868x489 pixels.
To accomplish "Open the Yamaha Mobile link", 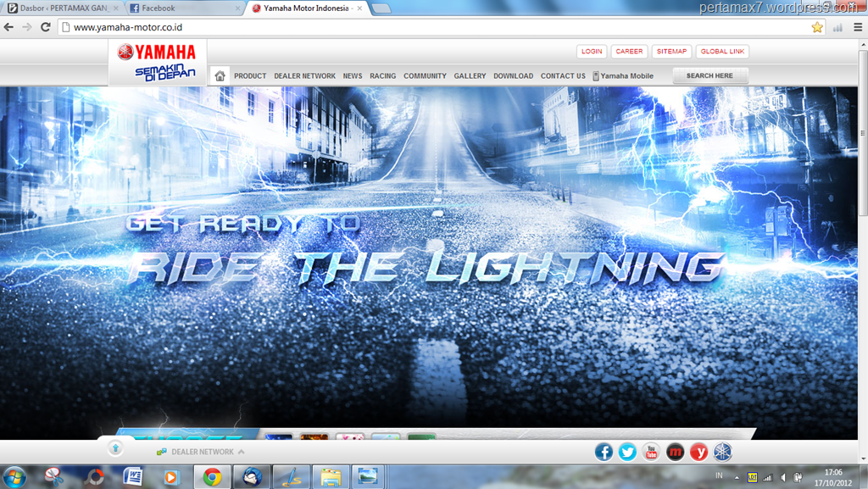I will [623, 76].
